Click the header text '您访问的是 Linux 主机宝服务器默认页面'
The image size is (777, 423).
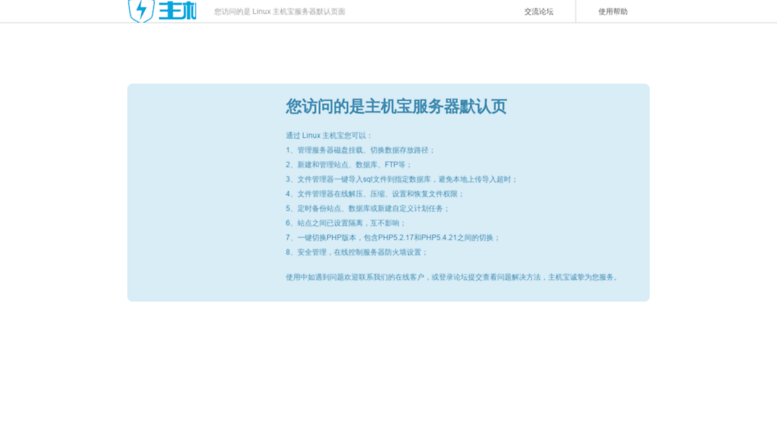[x=279, y=11]
